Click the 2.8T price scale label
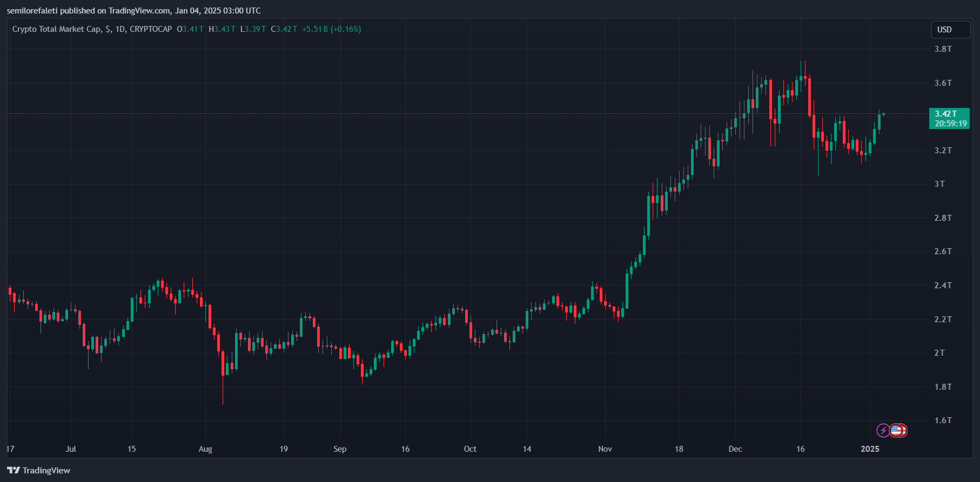980x482 pixels. [x=943, y=218]
